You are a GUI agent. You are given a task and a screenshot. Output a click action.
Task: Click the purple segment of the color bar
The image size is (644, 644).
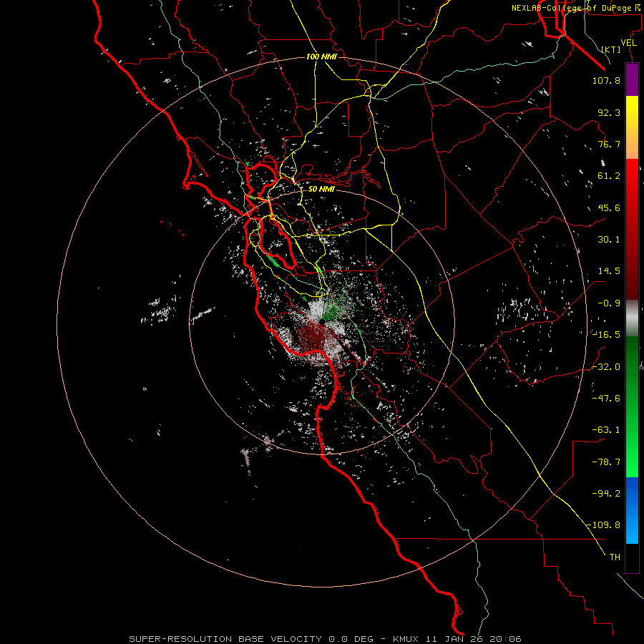[632, 80]
